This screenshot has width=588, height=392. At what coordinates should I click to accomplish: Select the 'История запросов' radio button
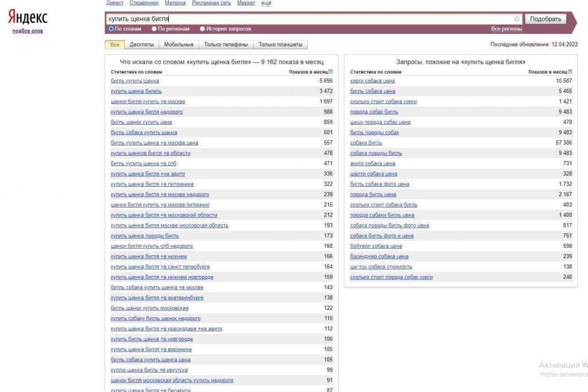[202, 29]
